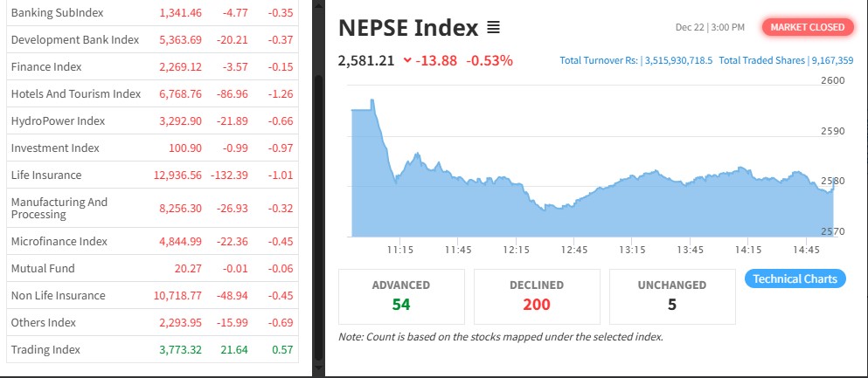This screenshot has height=378, width=868.
Task: Click the UNCHANGED 5 count box
Action: [672, 296]
